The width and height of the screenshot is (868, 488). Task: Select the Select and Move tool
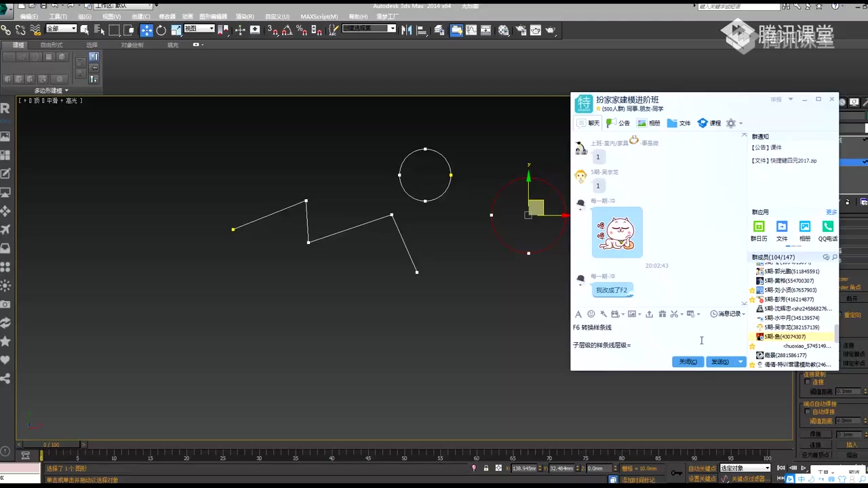(x=146, y=29)
